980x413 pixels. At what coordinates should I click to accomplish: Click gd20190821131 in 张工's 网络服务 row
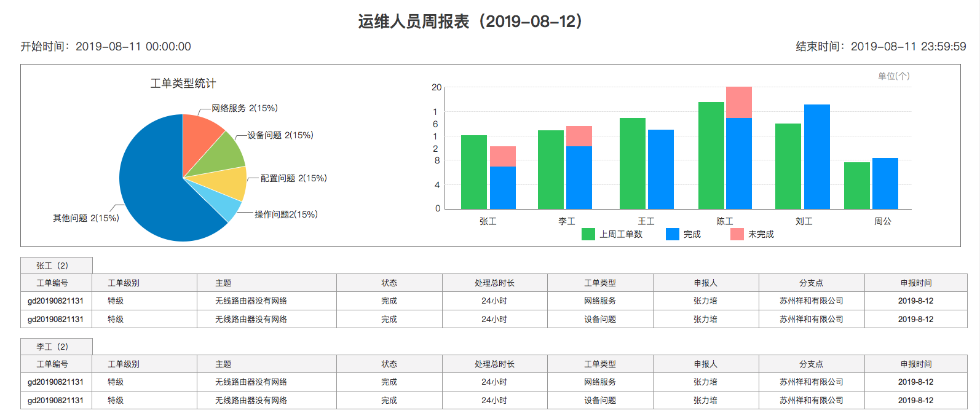[55, 301]
